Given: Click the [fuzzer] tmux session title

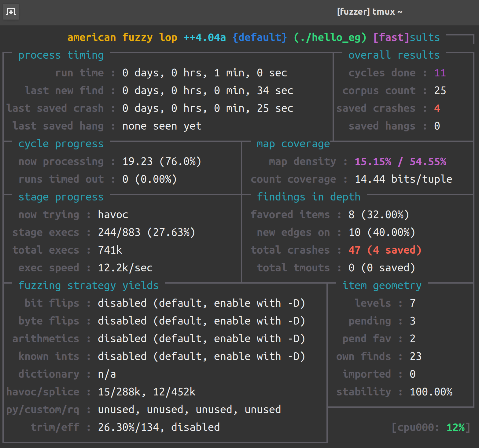Looking at the screenshot, I should click(370, 12).
